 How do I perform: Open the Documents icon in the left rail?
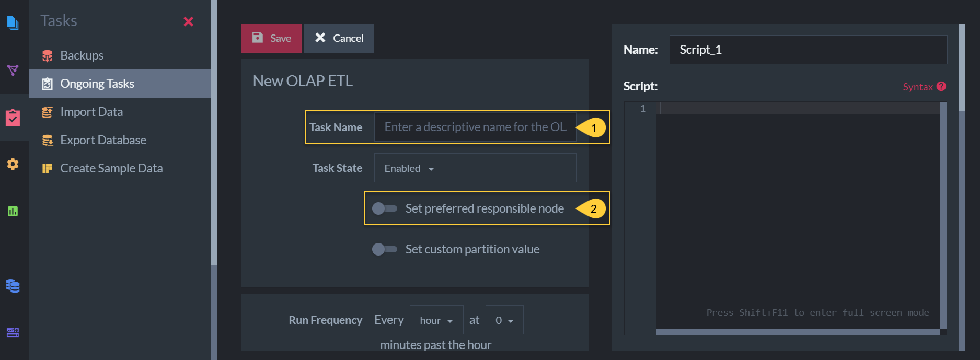[x=13, y=23]
